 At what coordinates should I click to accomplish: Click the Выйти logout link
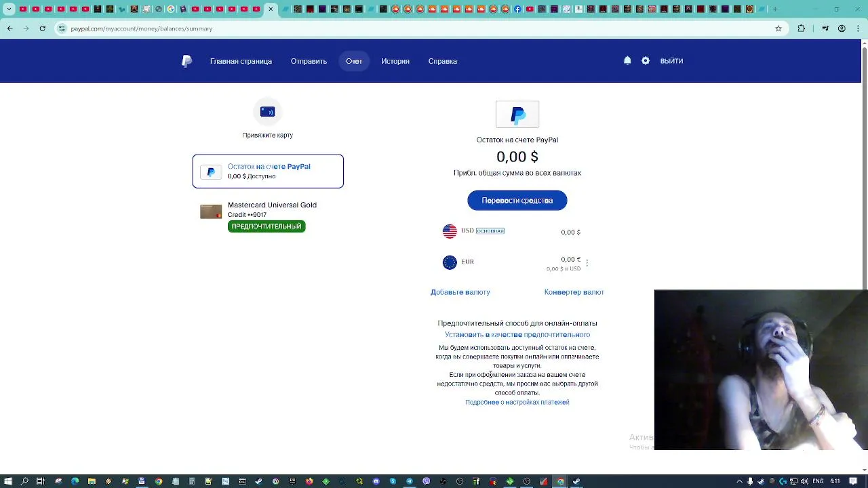point(671,61)
